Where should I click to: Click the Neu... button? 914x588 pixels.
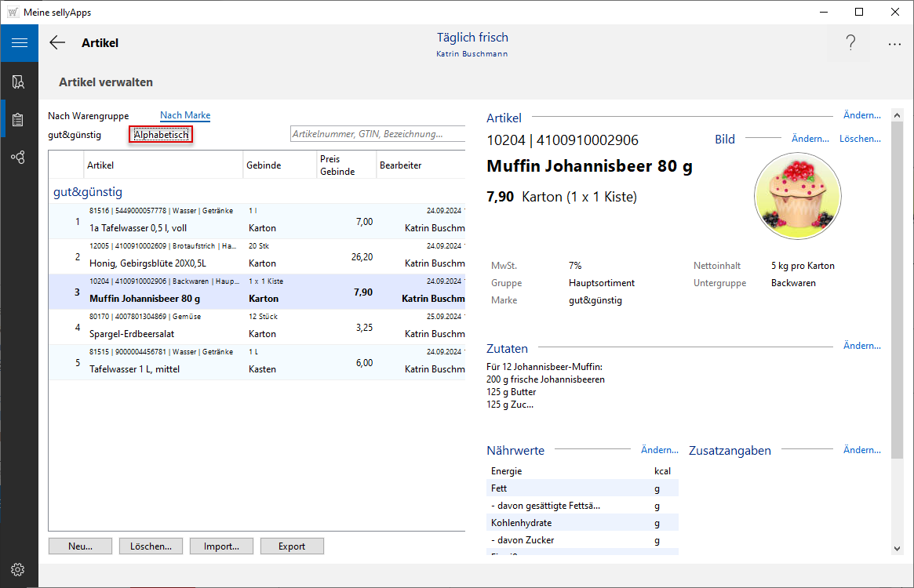pyautogui.click(x=80, y=546)
